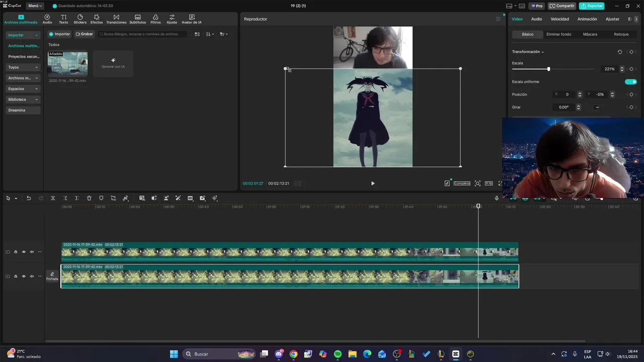Click the Importar button in media panel
Screen dimensions: 644x362
59,34
